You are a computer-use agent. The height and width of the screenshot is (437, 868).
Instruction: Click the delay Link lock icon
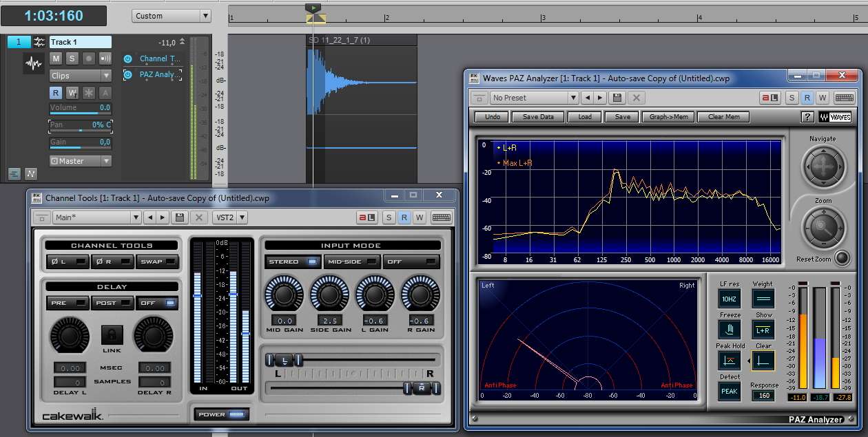point(112,335)
